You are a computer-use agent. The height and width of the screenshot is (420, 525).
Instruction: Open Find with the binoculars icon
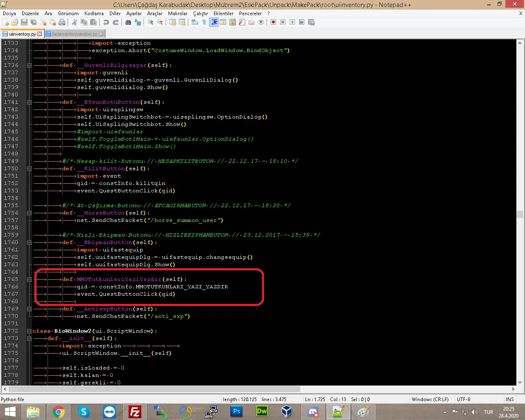128,22
